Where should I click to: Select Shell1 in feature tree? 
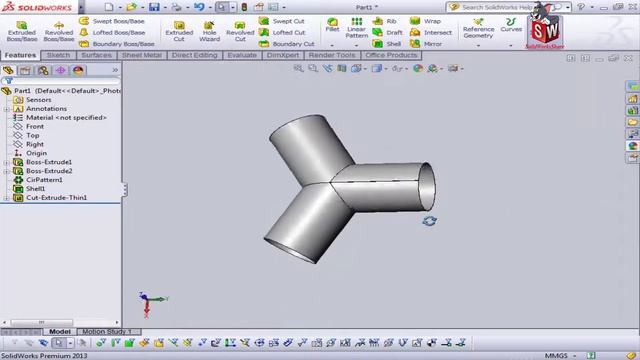coord(36,189)
